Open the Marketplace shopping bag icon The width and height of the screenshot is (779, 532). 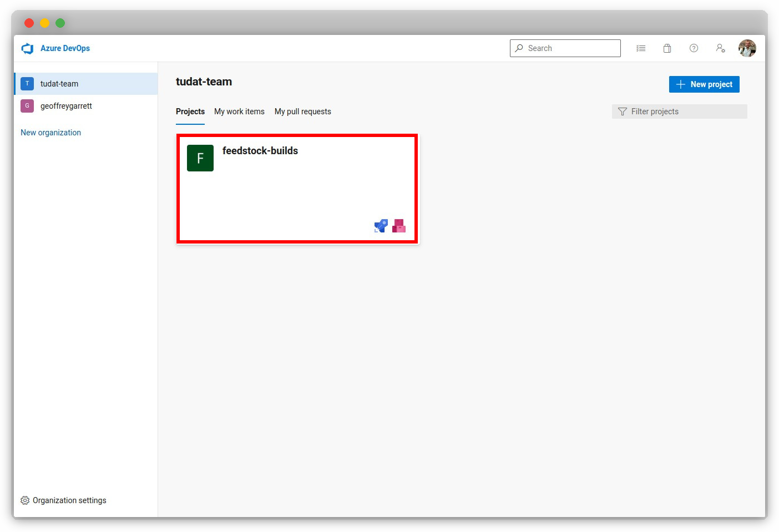click(x=667, y=48)
